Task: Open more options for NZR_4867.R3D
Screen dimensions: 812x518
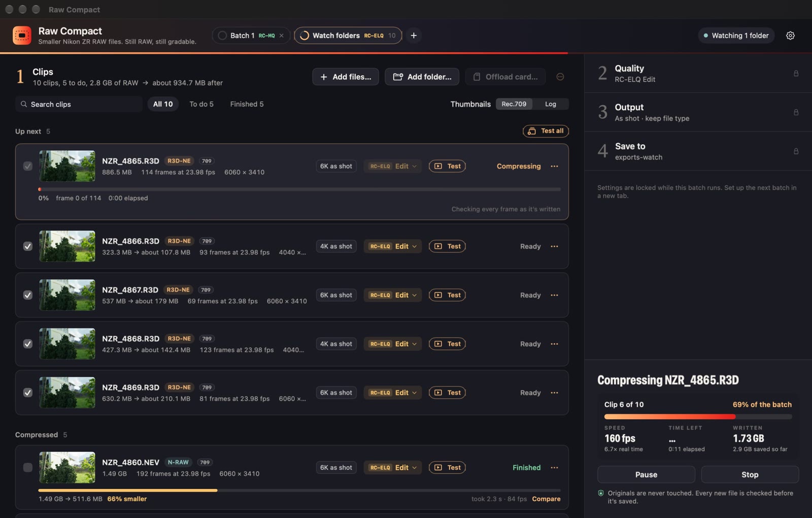Action: [x=554, y=295]
